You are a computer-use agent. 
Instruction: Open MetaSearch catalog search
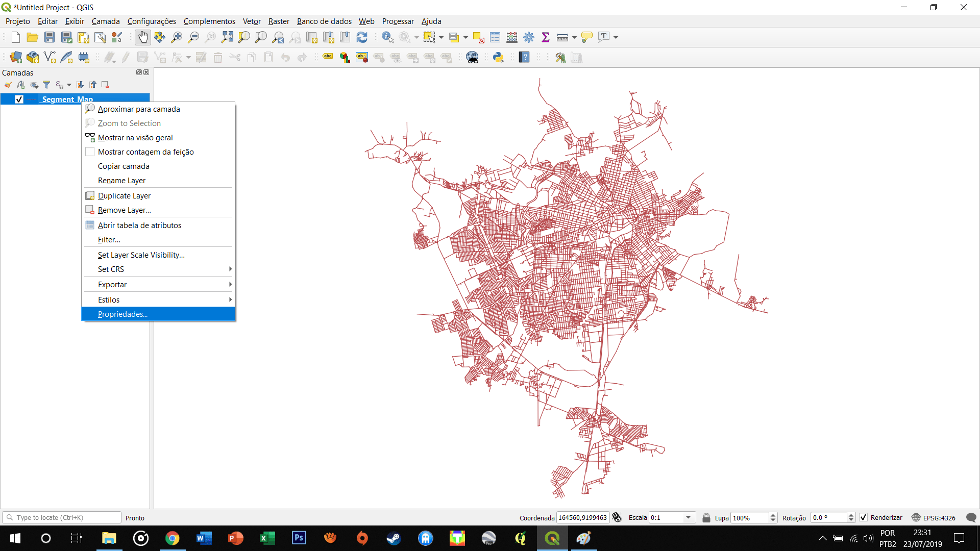coord(472,57)
